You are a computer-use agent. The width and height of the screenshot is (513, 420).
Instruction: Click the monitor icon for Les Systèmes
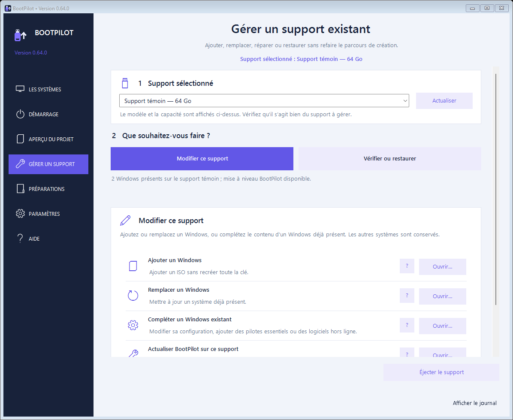(x=20, y=89)
